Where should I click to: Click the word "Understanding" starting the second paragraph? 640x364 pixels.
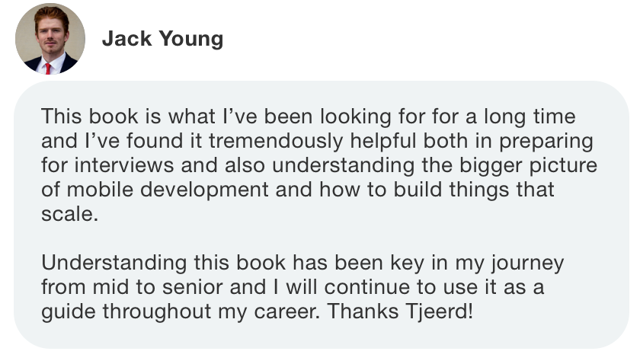click(x=114, y=263)
